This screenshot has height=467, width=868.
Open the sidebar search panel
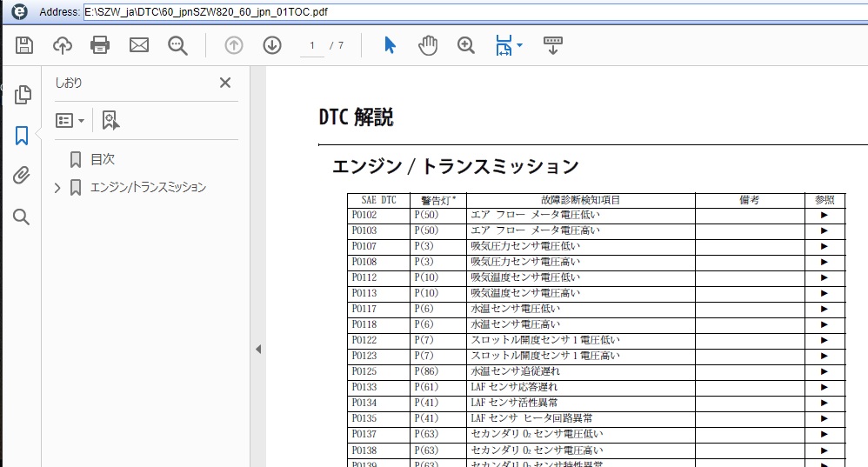click(x=21, y=217)
